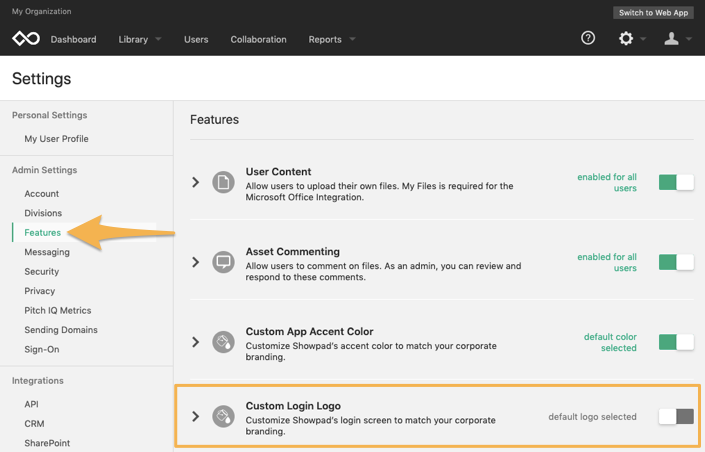
Task: Open Sending Domains settings
Action: (61, 330)
